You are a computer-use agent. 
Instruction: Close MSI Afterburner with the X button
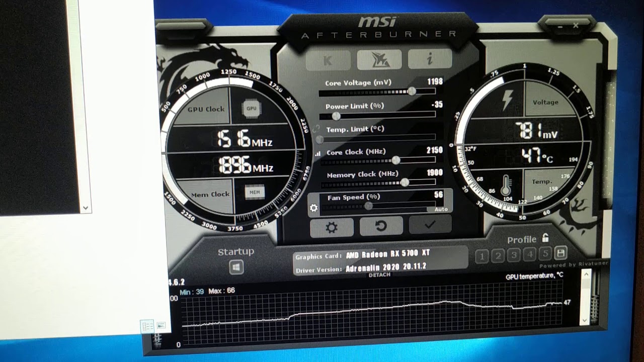point(575,25)
